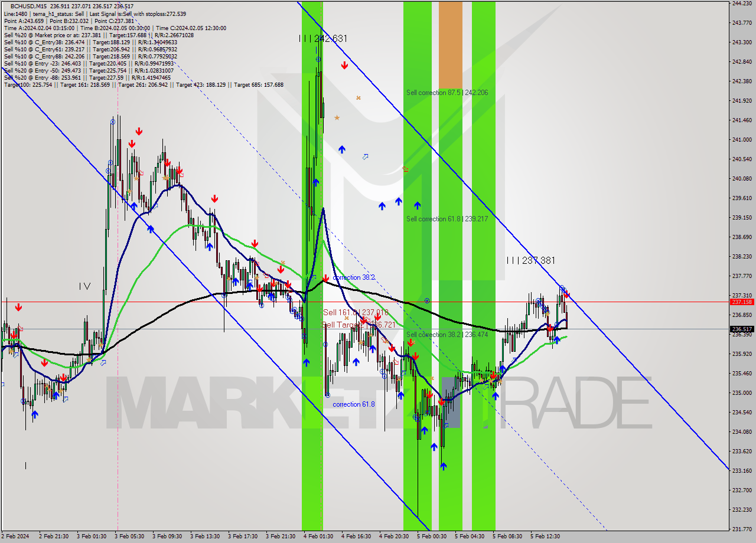
Task: Click the blue 'correction 38.2' label
Action: pyautogui.click(x=353, y=277)
